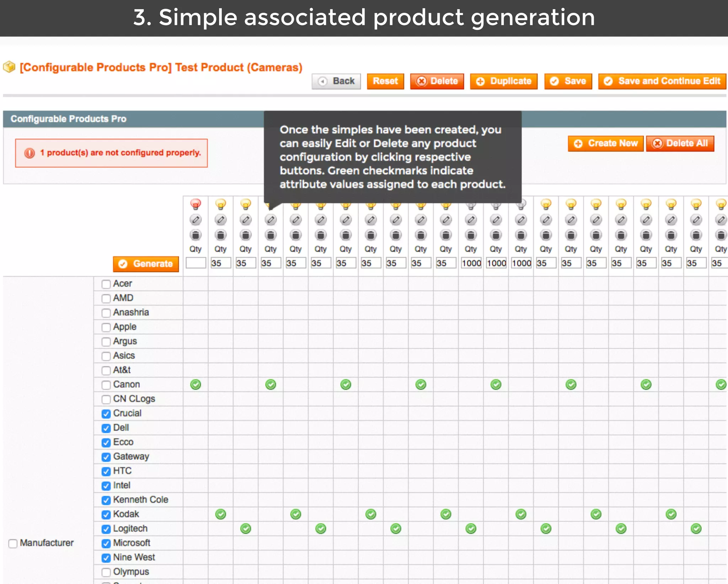Click the Kenneth Cole label
This screenshot has height=584, width=728.
(x=140, y=500)
